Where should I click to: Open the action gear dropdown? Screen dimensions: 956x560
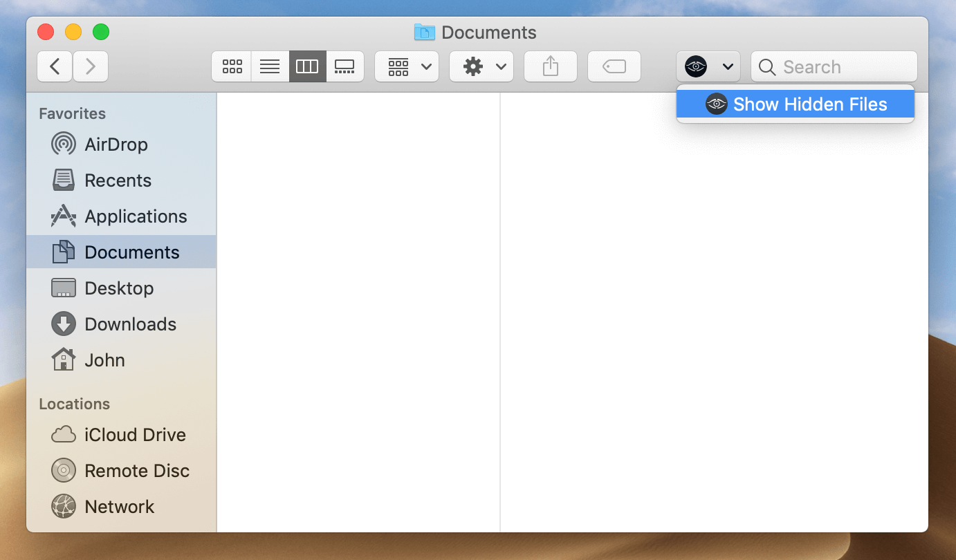[x=481, y=66]
